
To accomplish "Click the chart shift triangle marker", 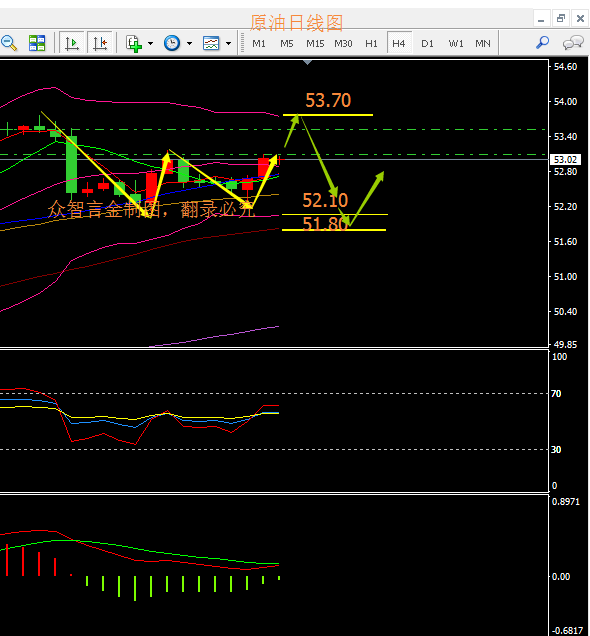I will click(x=308, y=62).
